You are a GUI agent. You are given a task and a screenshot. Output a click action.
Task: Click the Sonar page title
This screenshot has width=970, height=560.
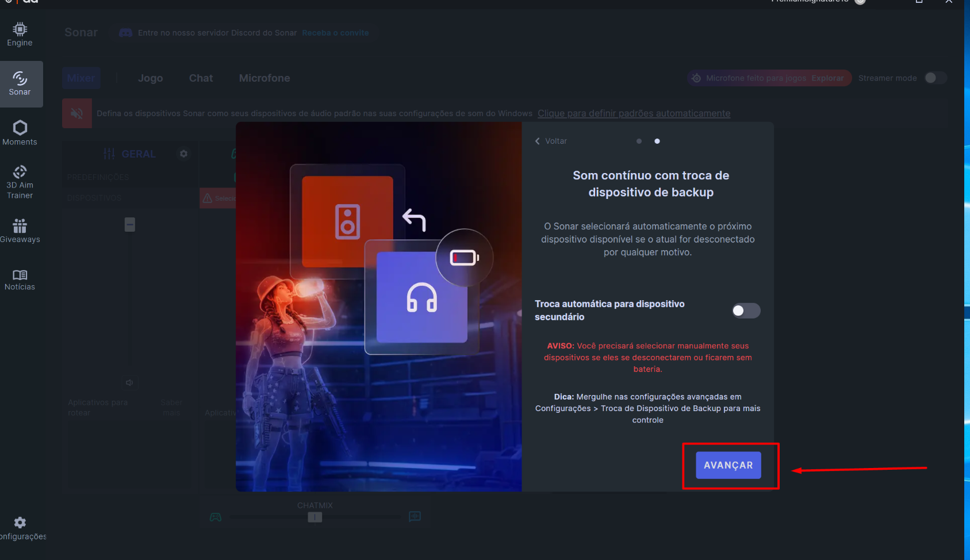tap(81, 33)
